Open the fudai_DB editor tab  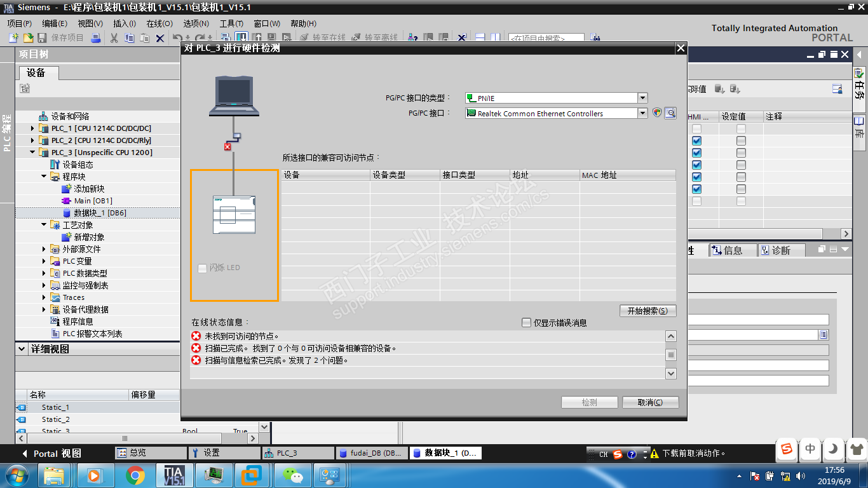pos(371,453)
